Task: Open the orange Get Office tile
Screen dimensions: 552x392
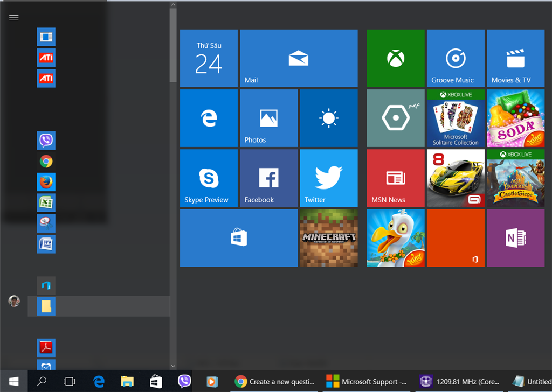Action: point(456,238)
